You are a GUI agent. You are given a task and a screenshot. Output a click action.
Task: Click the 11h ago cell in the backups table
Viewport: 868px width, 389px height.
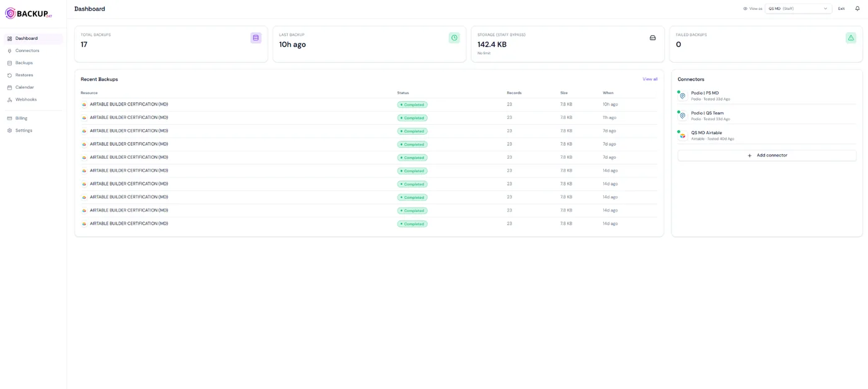click(x=609, y=118)
